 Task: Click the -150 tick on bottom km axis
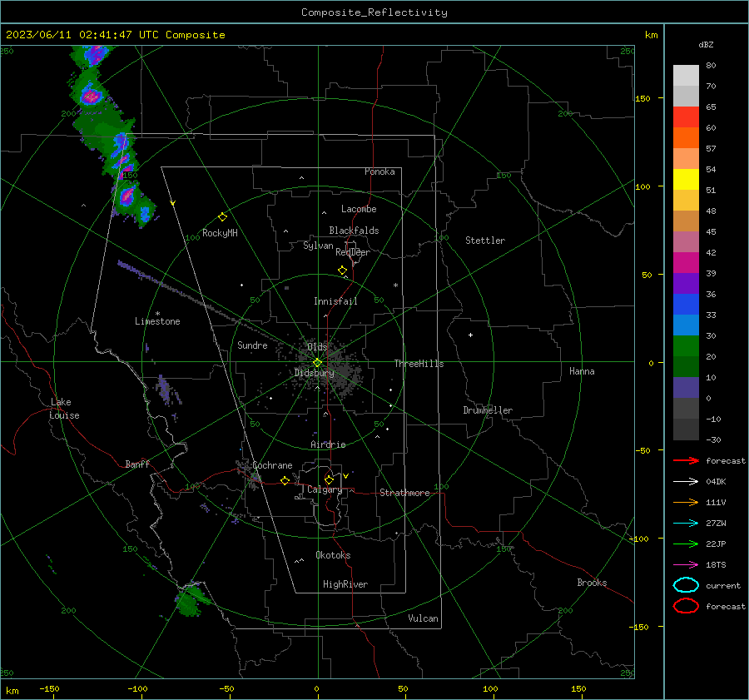49,688
